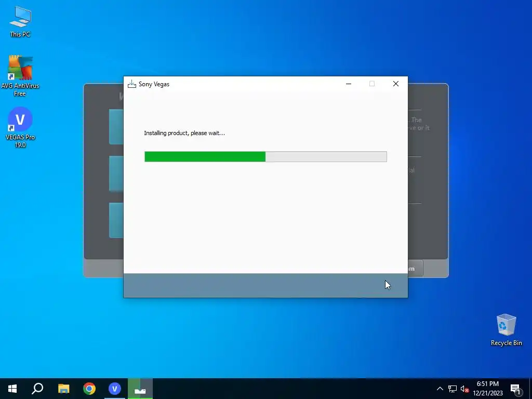Open taskbar search magnifier
The width and height of the screenshot is (532, 399).
pos(37,389)
